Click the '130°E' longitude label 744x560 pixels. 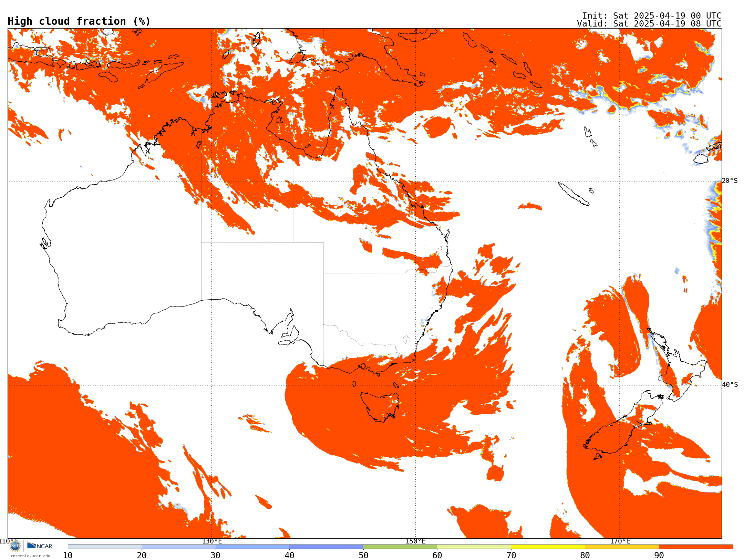pyautogui.click(x=212, y=541)
